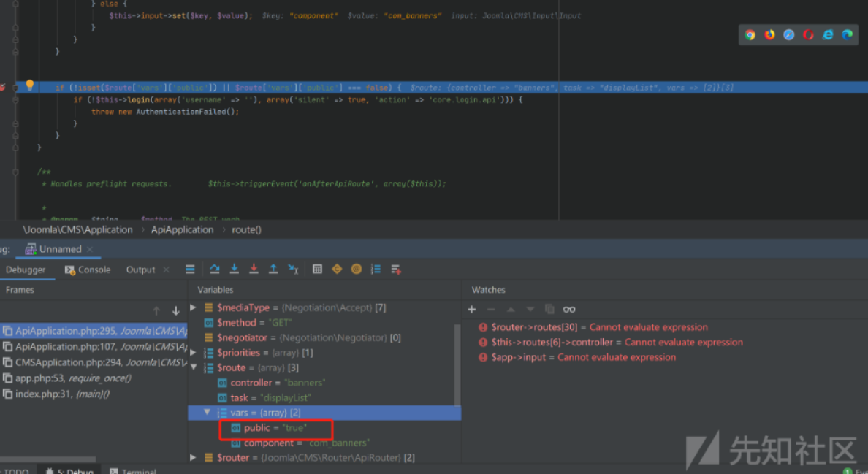
Task: Click the ApiApplication breadcrumb
Action: click(182, 229)
